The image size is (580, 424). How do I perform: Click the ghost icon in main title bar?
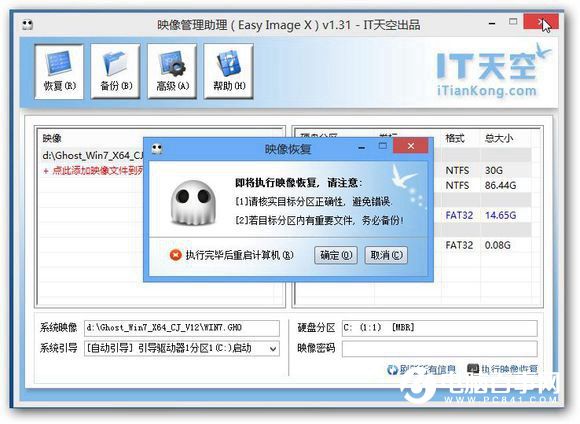point(28,25)
